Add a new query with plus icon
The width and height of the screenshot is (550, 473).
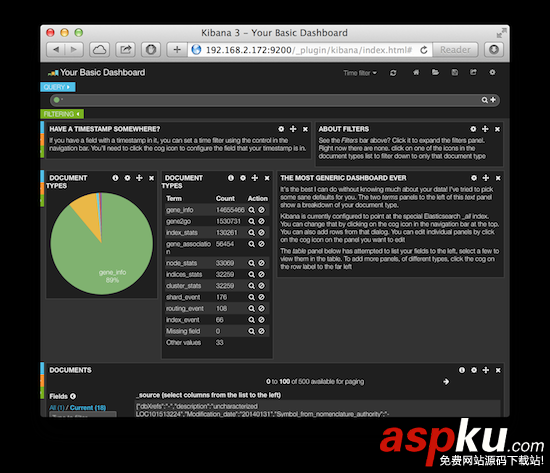[493, 100]
